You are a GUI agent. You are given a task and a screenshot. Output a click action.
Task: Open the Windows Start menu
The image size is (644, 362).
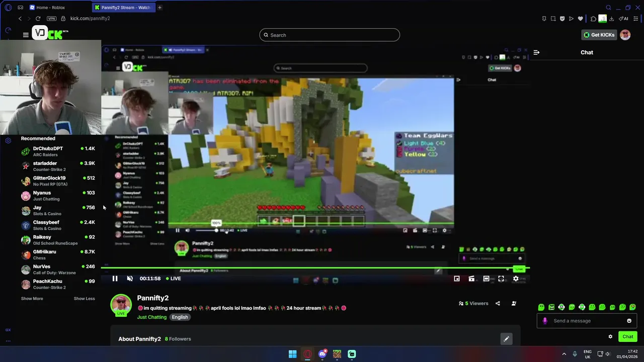(x=292, y=354)
